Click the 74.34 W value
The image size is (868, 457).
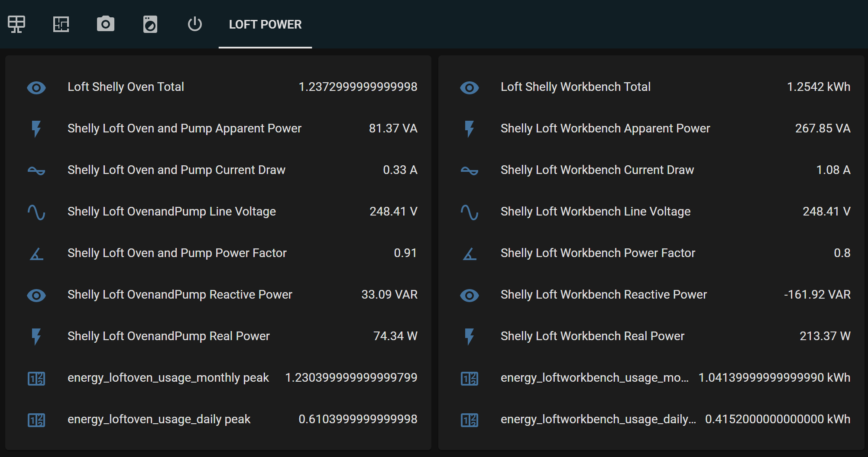pyautogui.click(x=395, y=336)
